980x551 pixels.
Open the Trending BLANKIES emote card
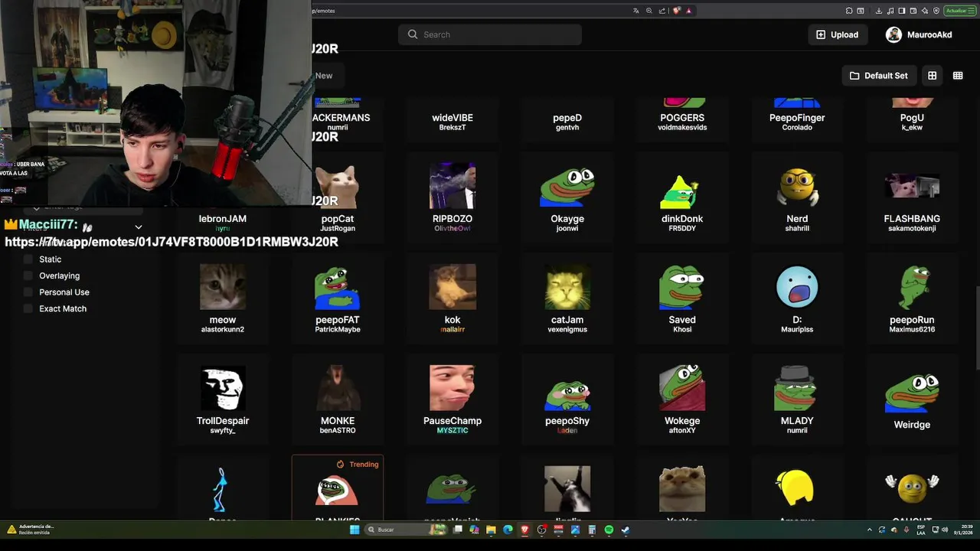click(x=338, y=488)
